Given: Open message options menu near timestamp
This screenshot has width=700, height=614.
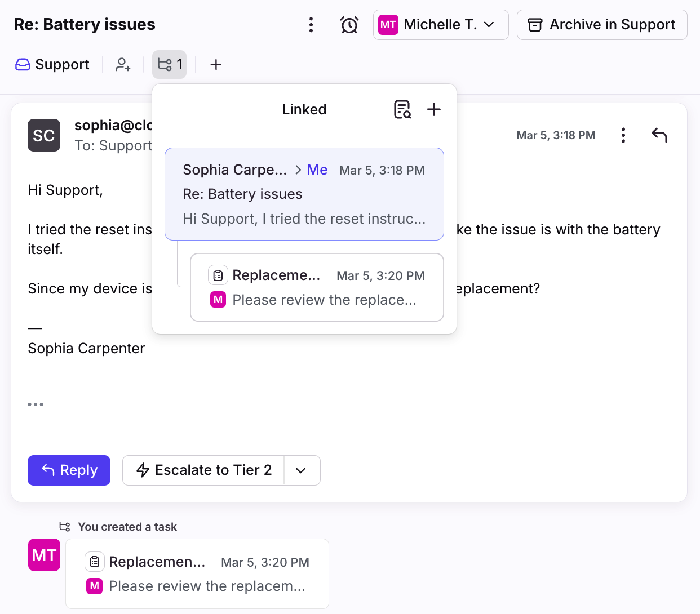Looking at the screenshot, I should (623, 135).
